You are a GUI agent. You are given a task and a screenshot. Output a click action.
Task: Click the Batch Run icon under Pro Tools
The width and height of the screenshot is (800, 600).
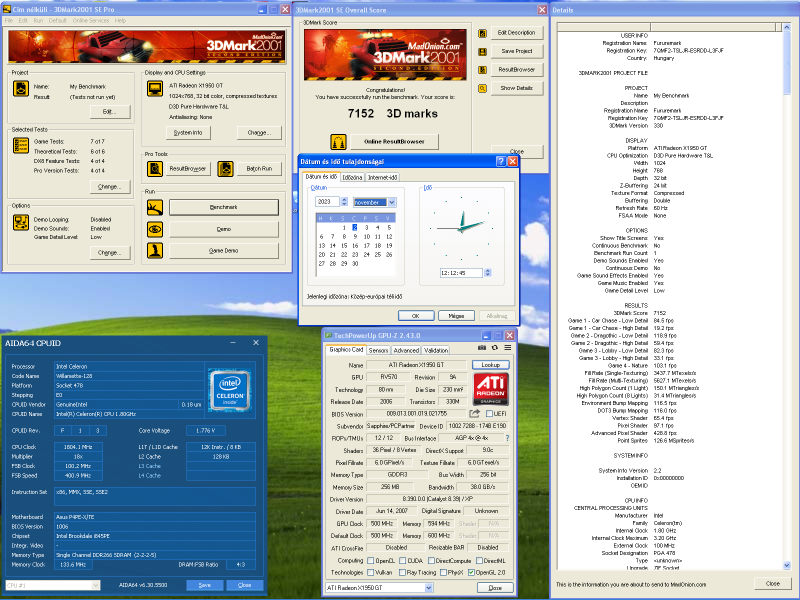click(226, 168)
